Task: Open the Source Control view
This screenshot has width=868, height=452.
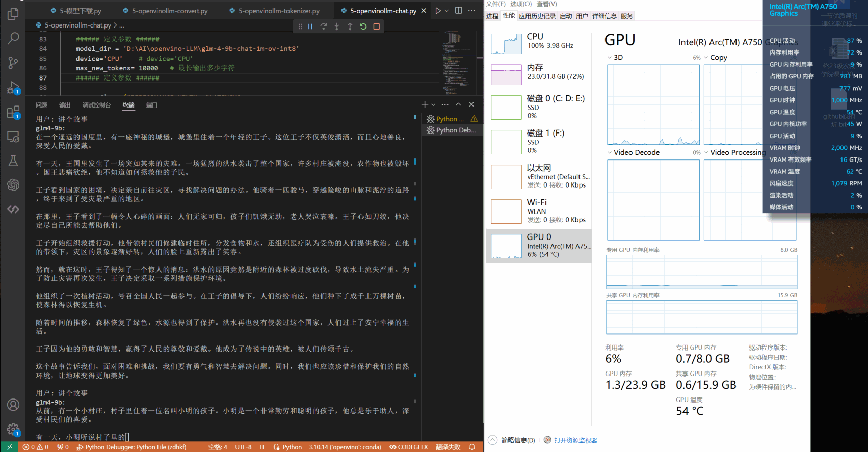Action: point(13,63)
